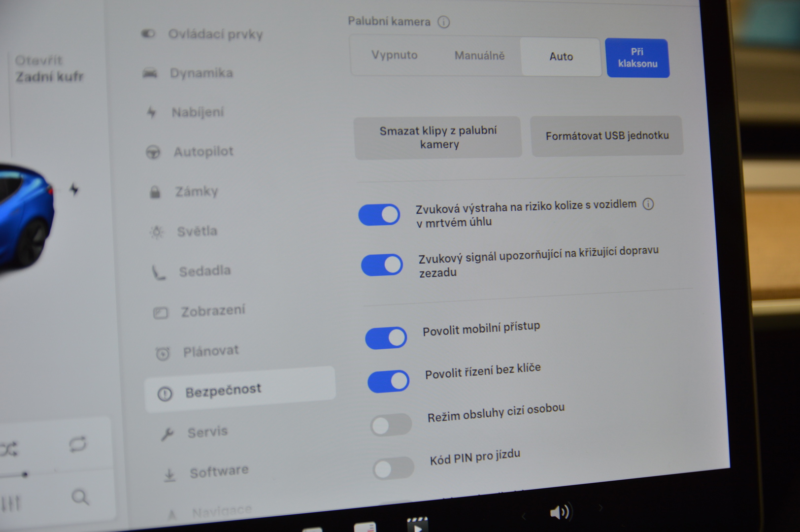Go to Software settings section

pos(219,471)
